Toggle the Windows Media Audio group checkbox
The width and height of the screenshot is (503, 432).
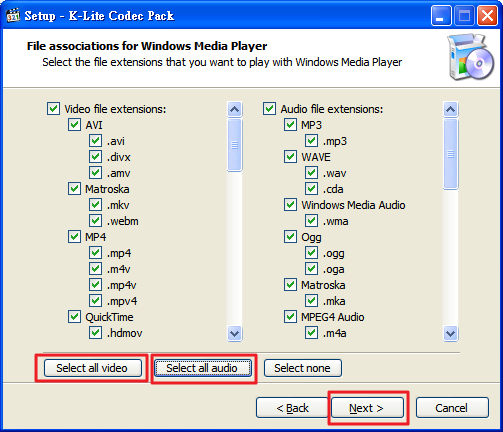point(290,205)
